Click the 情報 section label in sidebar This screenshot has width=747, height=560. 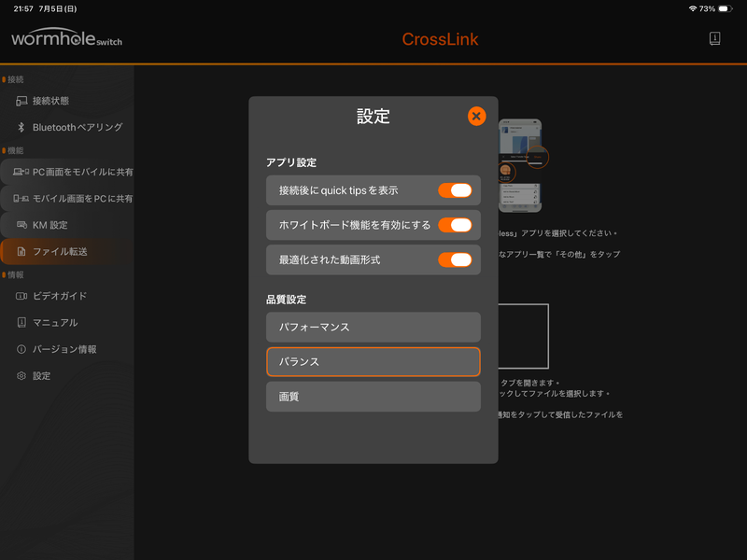(15, 274)
